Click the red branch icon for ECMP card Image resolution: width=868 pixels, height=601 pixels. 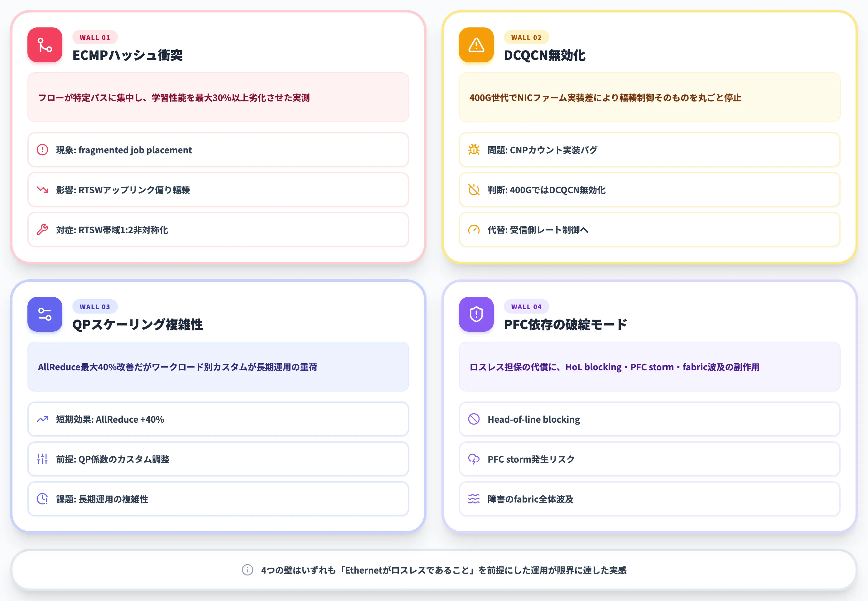coord(45,45)
